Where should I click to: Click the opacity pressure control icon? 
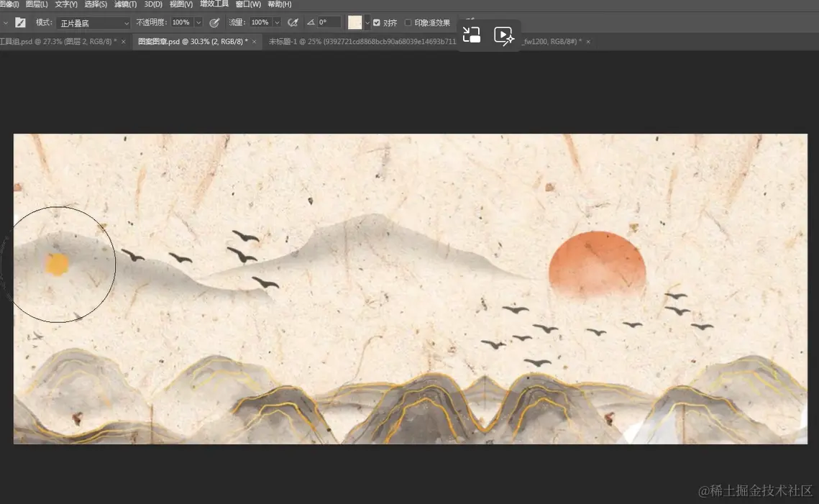[214, 22]
